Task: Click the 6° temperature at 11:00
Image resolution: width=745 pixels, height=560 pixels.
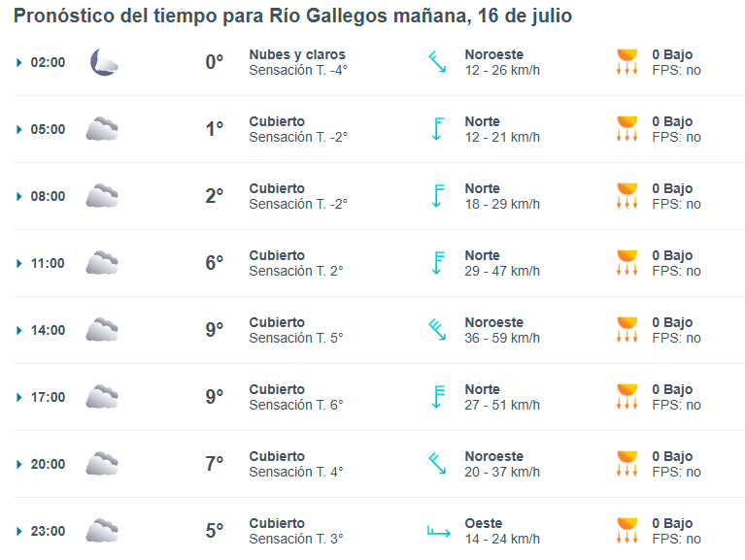Action: tap(214, 263)
